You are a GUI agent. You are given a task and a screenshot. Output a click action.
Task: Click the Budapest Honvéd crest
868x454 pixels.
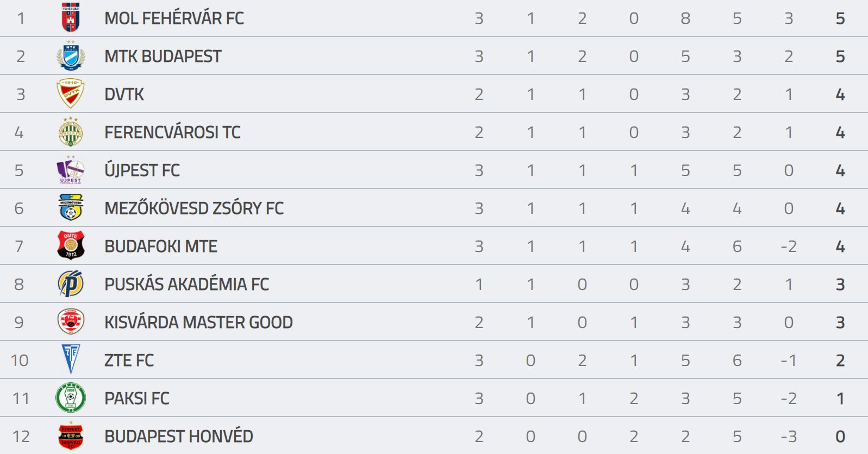(x=71, y=436)
